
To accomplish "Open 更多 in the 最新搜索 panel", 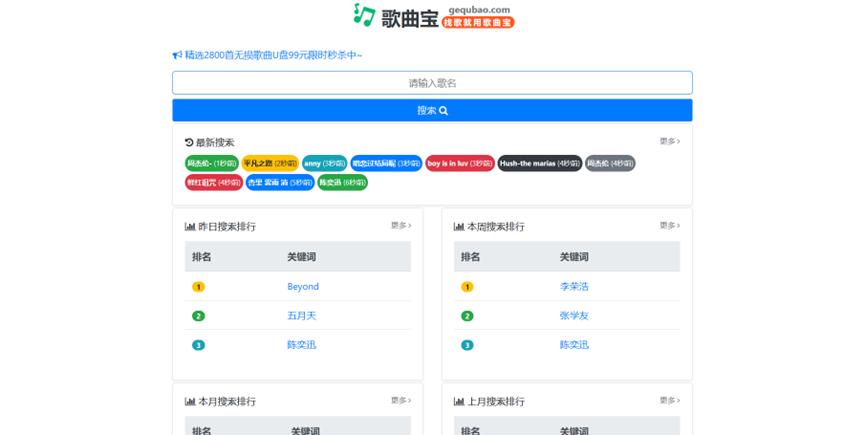I will point(670,141).
